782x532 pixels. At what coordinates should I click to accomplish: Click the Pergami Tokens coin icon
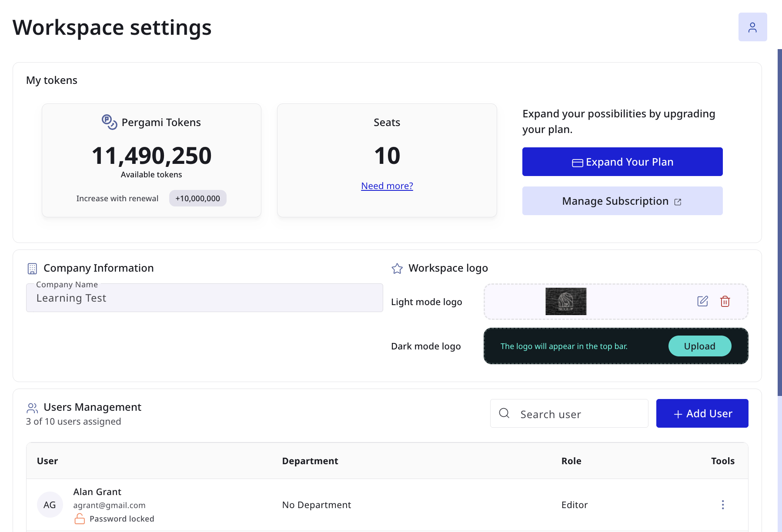[109, 122]
